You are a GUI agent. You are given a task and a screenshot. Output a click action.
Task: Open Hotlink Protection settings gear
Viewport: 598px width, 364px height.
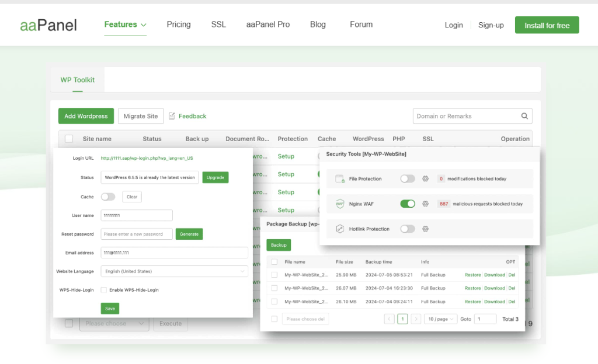(425, 229)
